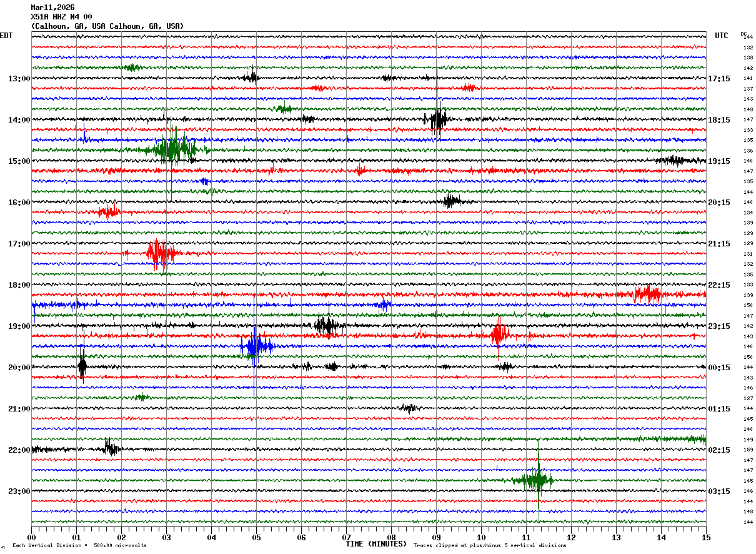Click the 03:15 UTC time label

tap(719, 491)
